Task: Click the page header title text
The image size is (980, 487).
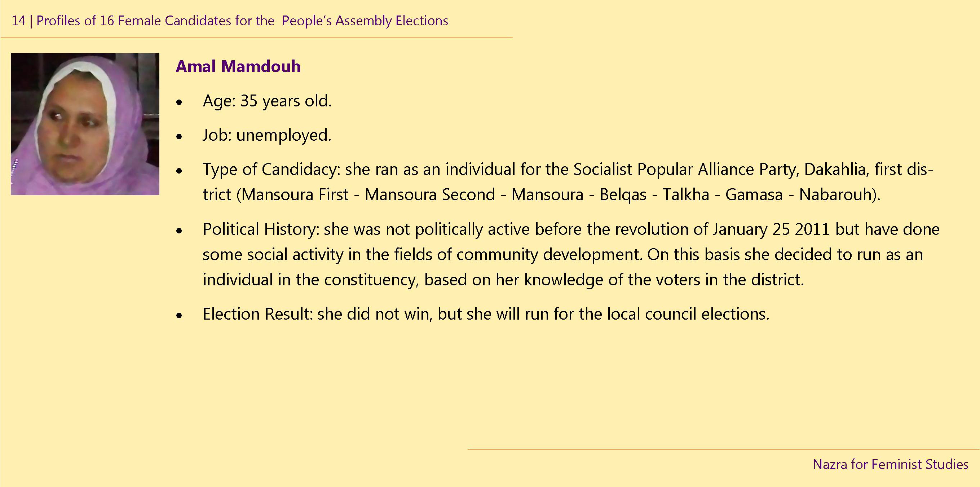Action: point(242,21)
